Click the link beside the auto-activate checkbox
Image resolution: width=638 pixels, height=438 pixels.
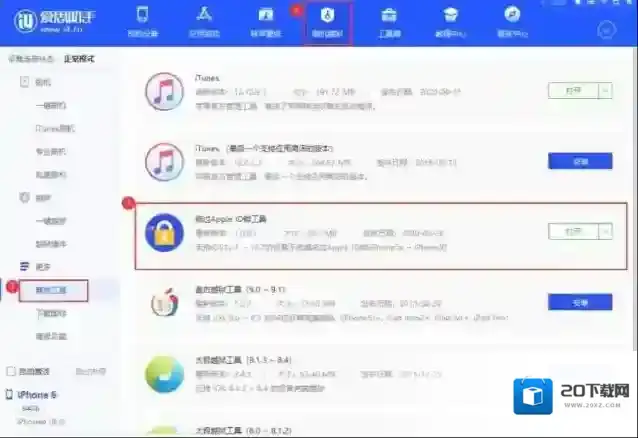[x=91, y=371]
